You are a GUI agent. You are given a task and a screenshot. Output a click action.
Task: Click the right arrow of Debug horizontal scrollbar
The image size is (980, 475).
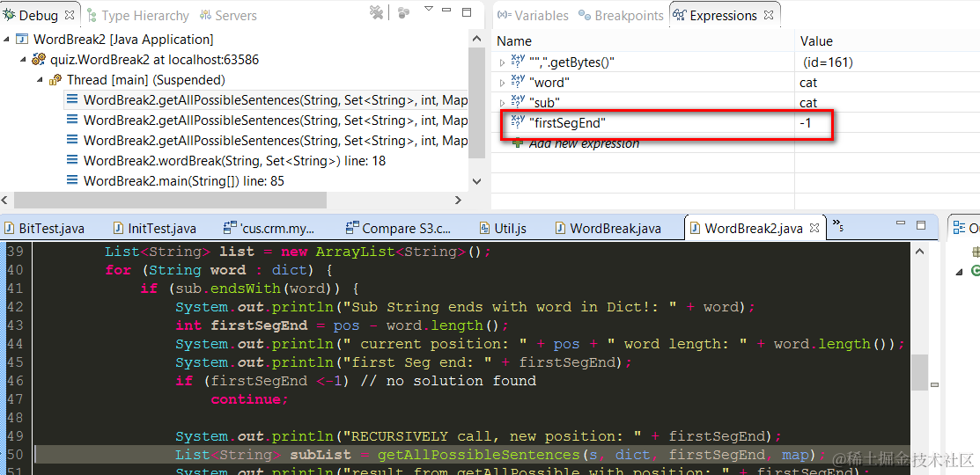click(x=458, y=201)
